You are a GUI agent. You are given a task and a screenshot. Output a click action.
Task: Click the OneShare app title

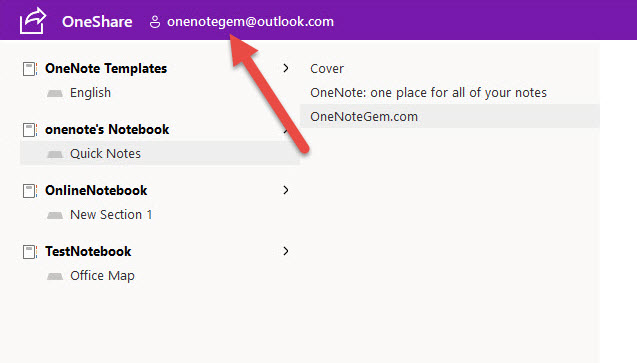pos(97,22)
